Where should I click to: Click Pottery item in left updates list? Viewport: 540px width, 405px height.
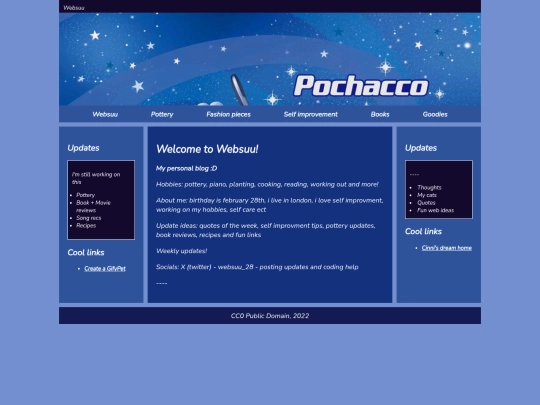(85, 195)
